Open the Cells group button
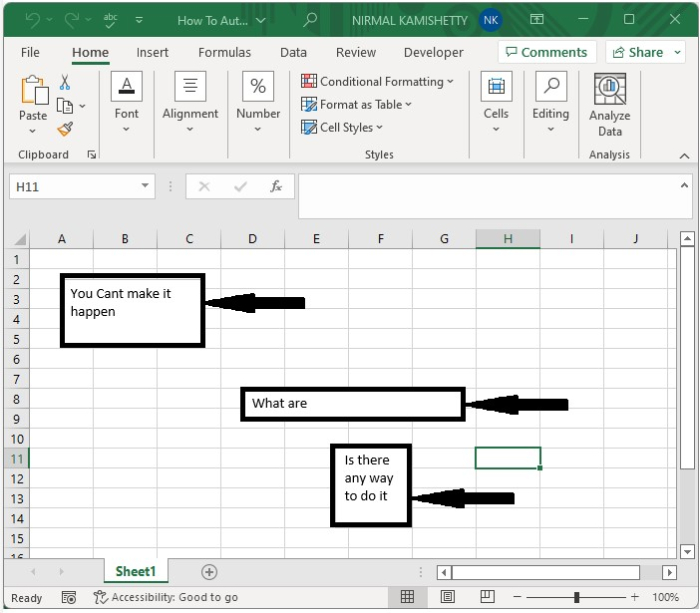Image resolution: width=700 pixels, height=613 pixels. pos(496,103)
